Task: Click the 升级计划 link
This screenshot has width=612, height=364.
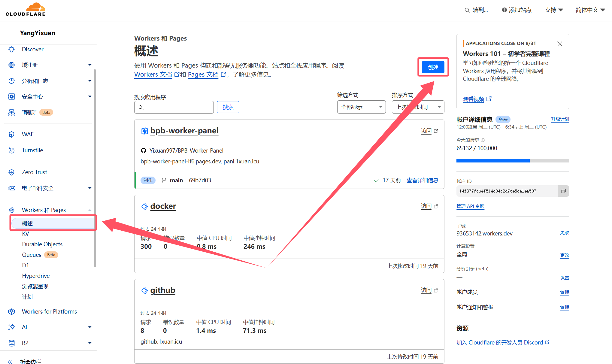Action: pyautogui.click(x=560, y=119)
